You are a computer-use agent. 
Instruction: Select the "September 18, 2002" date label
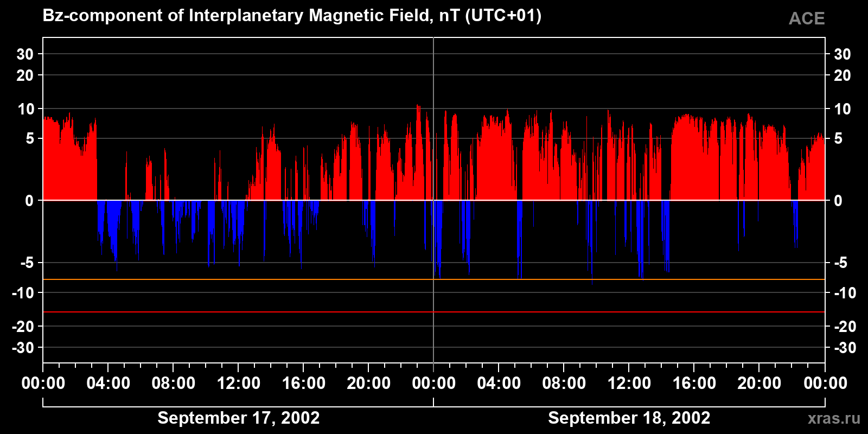click(x=629, y=418)
